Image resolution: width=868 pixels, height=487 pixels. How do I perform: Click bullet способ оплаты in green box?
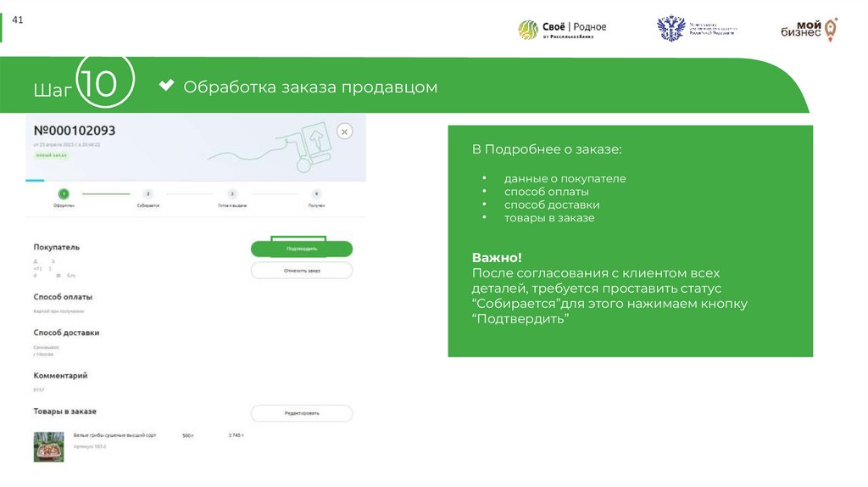pyautogui.click(x=547, y=192)
